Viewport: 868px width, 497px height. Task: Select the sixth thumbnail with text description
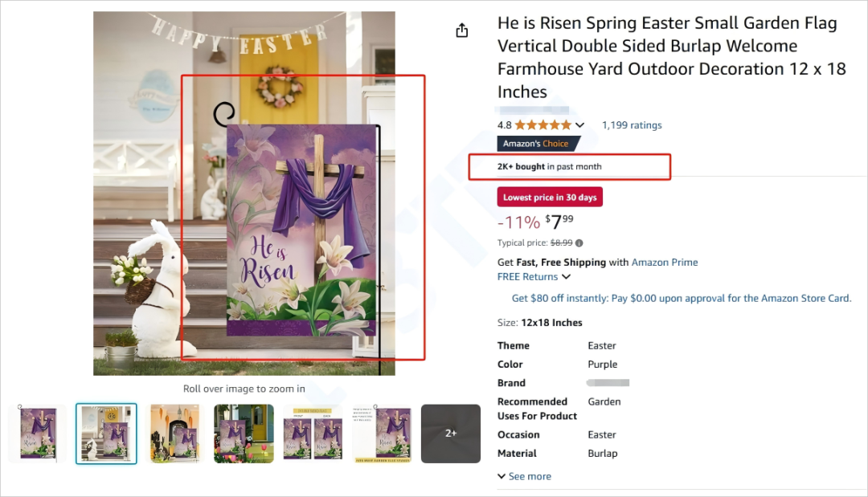382,434
